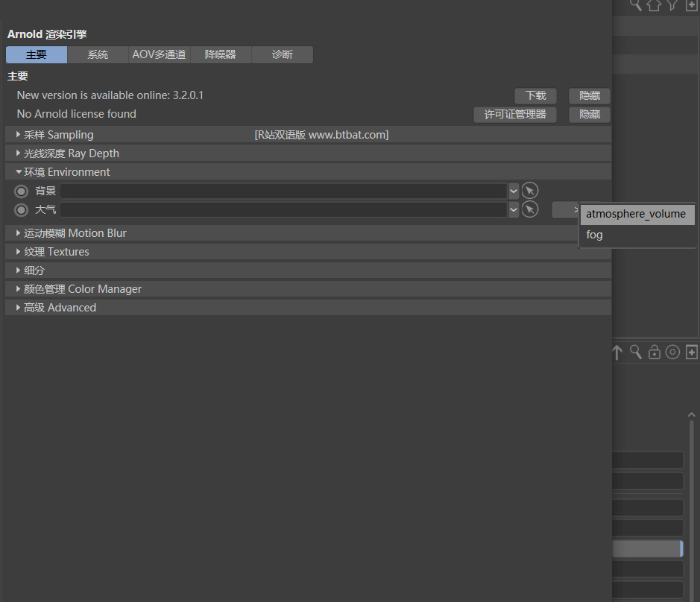The height and width of the screenshot is (602, 700).
Task: Click the top-right home icon
Action: point(654,5)
